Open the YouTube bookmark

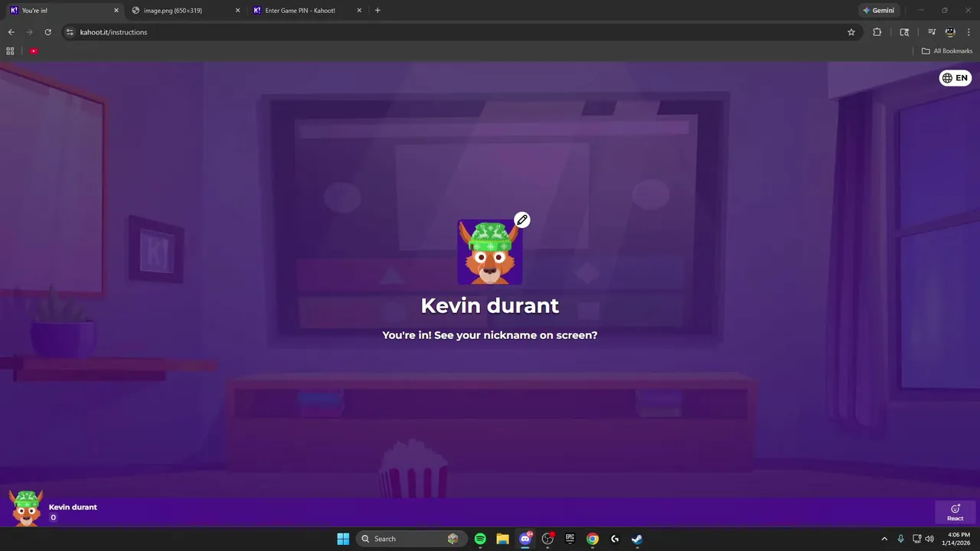point(34,51)
